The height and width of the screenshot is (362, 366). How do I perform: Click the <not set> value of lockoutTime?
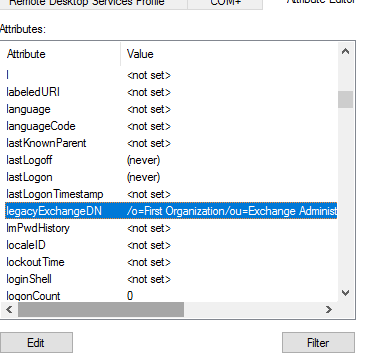tap(149, 262)
